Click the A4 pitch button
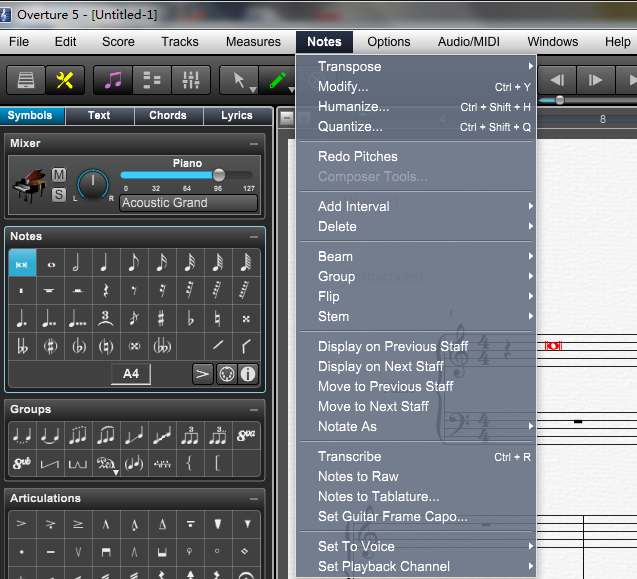 click(x=131, y=374)
